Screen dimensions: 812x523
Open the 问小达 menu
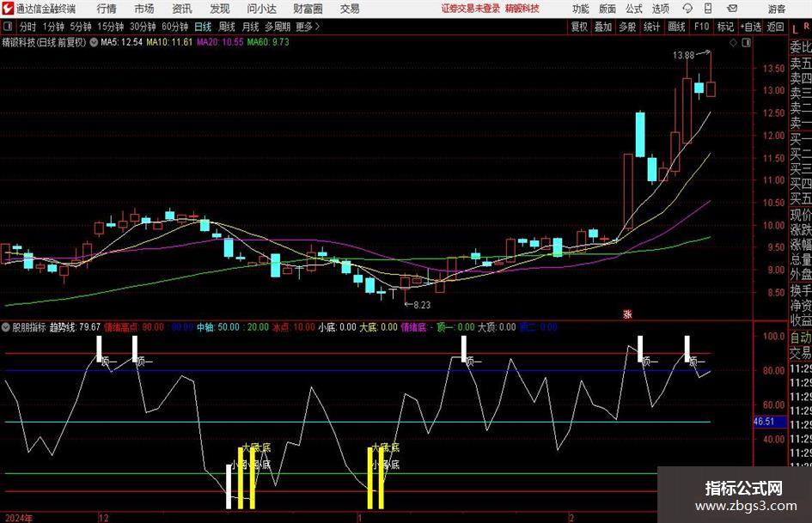coord(261,9)
